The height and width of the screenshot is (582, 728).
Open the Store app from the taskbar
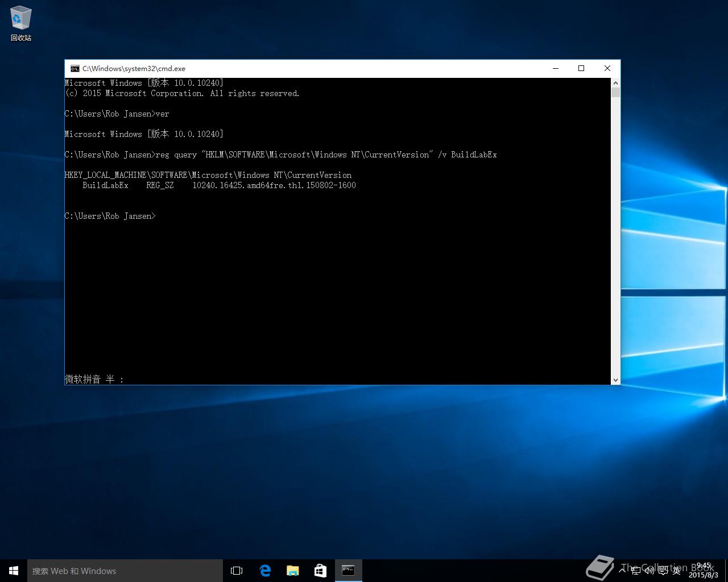click(321, 571)
